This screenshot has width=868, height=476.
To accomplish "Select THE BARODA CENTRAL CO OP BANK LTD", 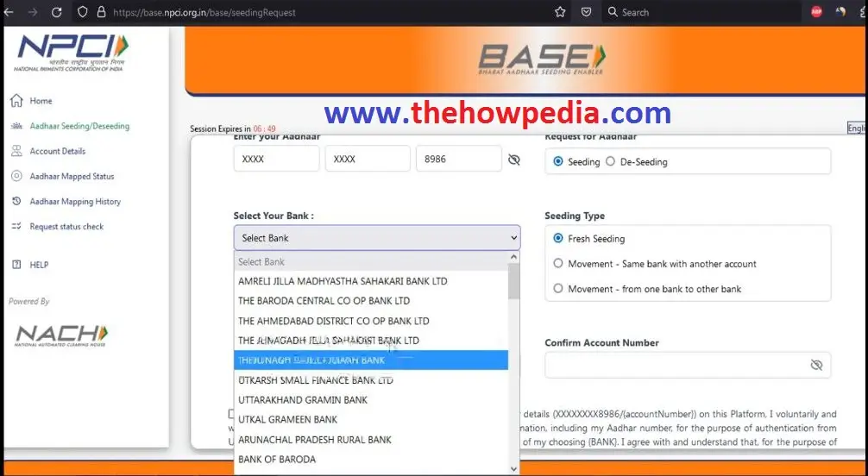I will tap(371, 301).
